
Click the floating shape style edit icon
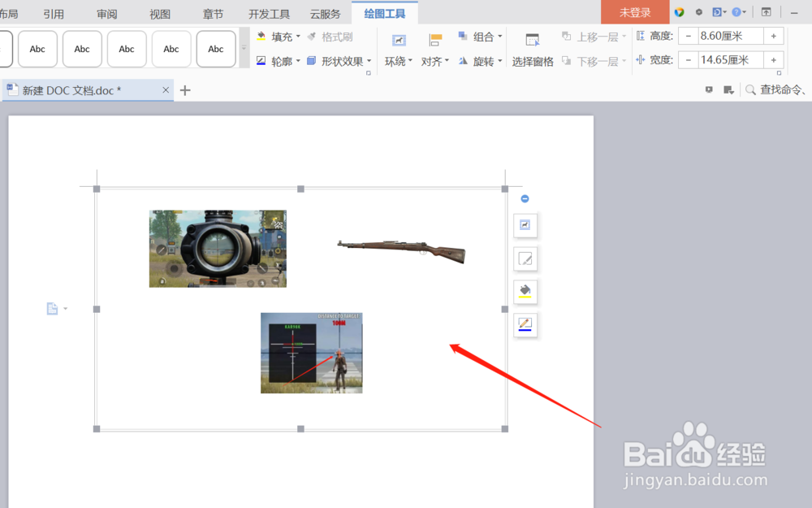click(525, 258)
